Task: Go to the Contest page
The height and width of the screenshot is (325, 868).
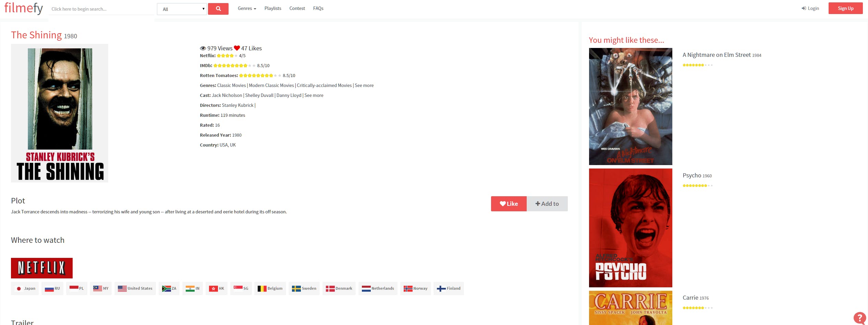Action: pos(297,8)
